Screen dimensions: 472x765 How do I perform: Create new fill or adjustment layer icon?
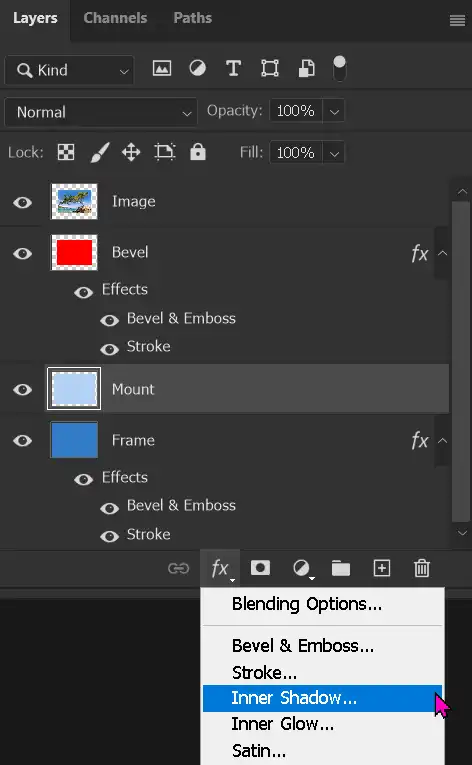coord(302,568)
